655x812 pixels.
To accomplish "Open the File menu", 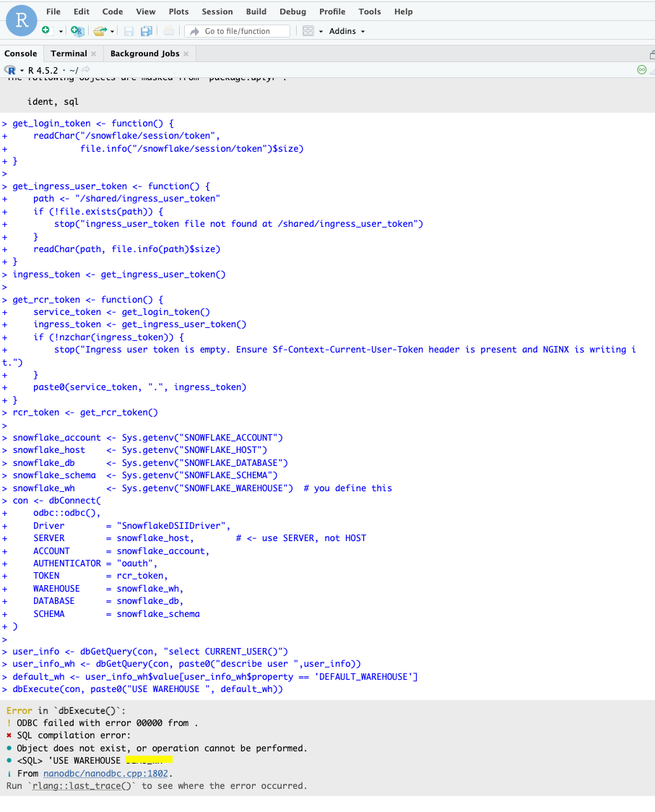I will 53,12.
